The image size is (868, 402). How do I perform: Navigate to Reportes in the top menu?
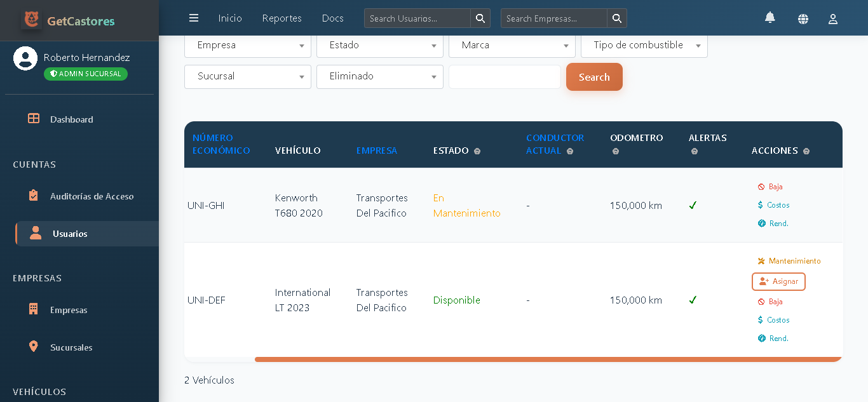[281, 18]
